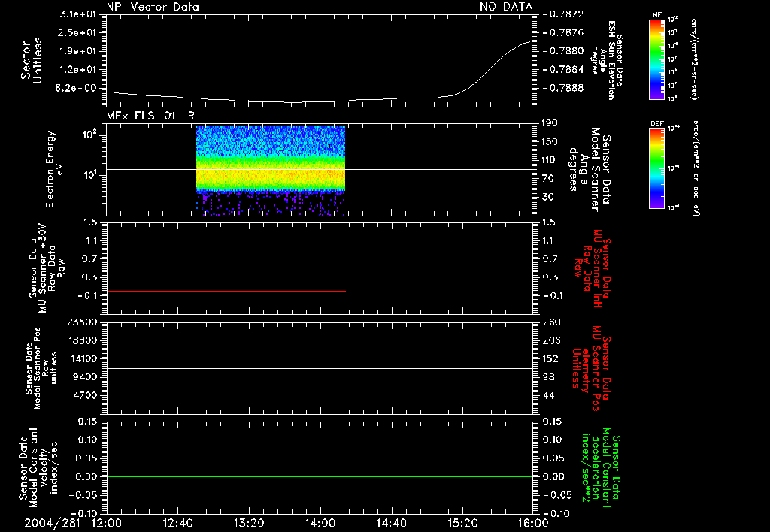Click the 'ESH Sun Elevation Angle' axis title
This screenshot has width=770, height=532.
click(607, 59)
